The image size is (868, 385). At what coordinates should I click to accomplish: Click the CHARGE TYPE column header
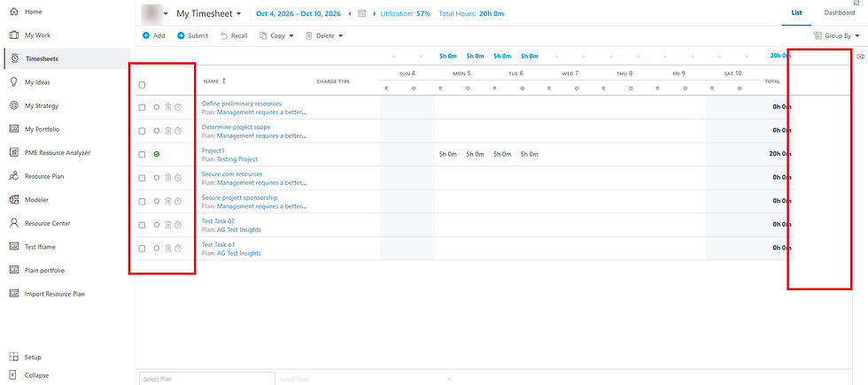333,81
